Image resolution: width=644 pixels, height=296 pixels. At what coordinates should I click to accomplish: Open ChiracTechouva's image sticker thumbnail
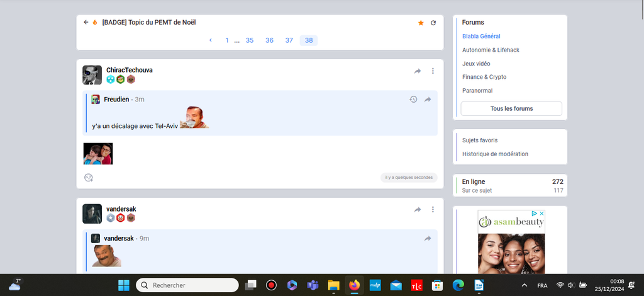98,154
